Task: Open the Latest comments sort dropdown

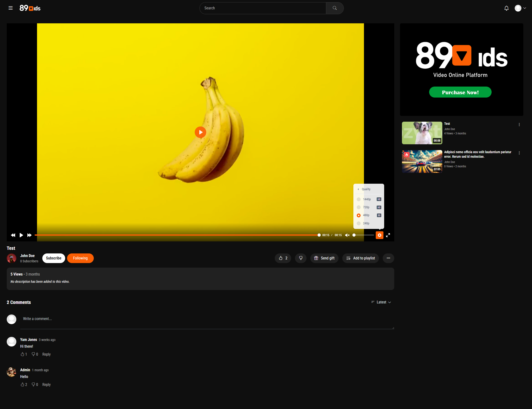Action: tap(381, 302)
